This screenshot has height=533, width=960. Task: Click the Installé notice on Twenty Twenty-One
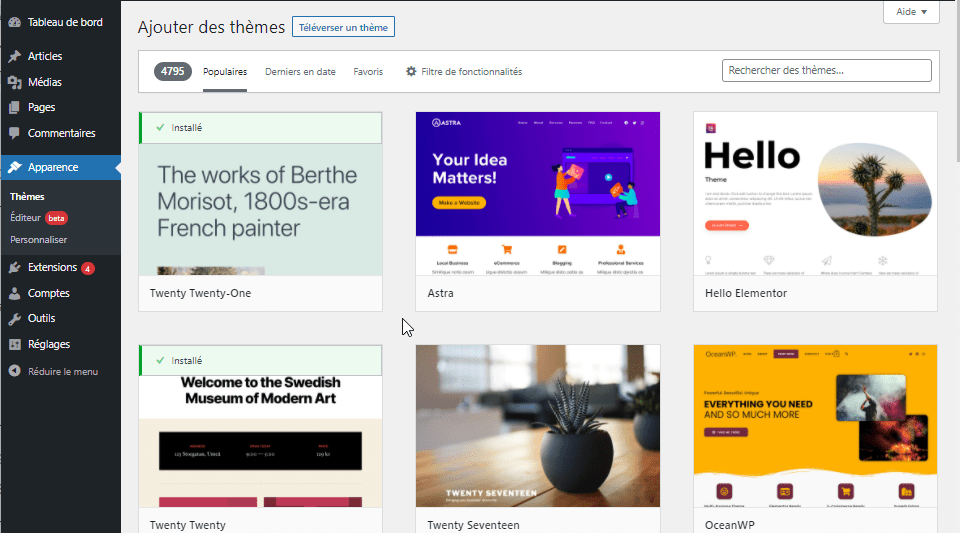click(x=260, y=128)
